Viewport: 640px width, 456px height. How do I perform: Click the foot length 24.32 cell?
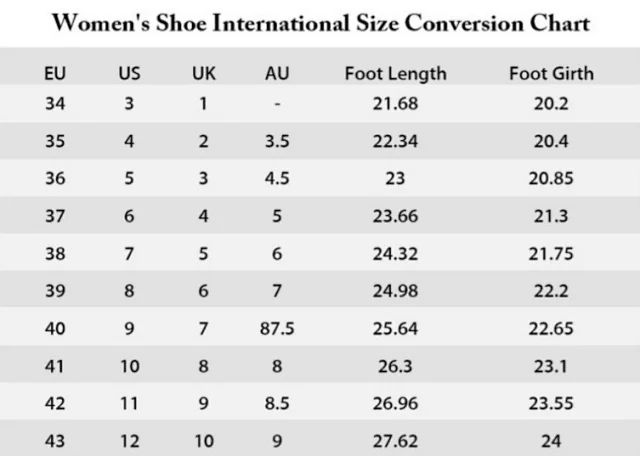tap(395, 253)
